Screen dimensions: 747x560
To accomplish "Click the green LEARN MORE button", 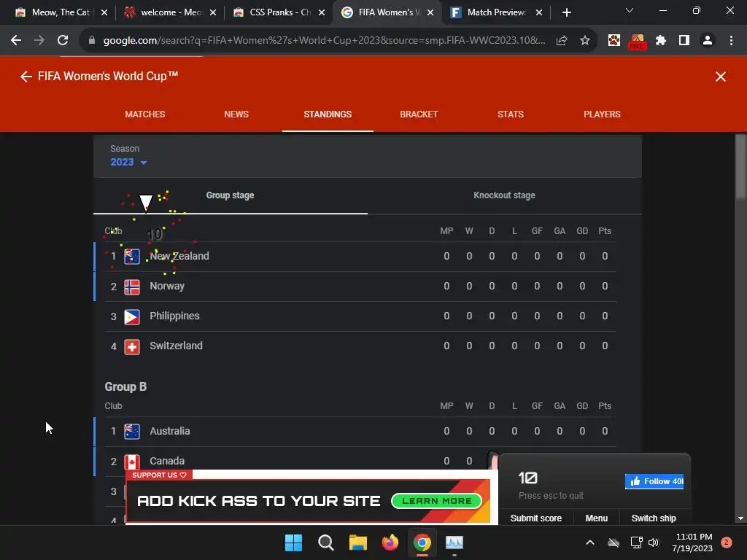I will [436, 501].
